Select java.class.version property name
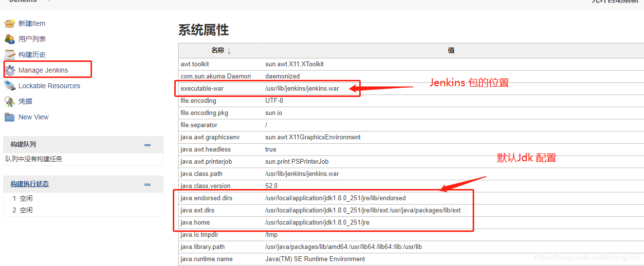The height and width of the screenshot is (266, 644). point(205,186)
